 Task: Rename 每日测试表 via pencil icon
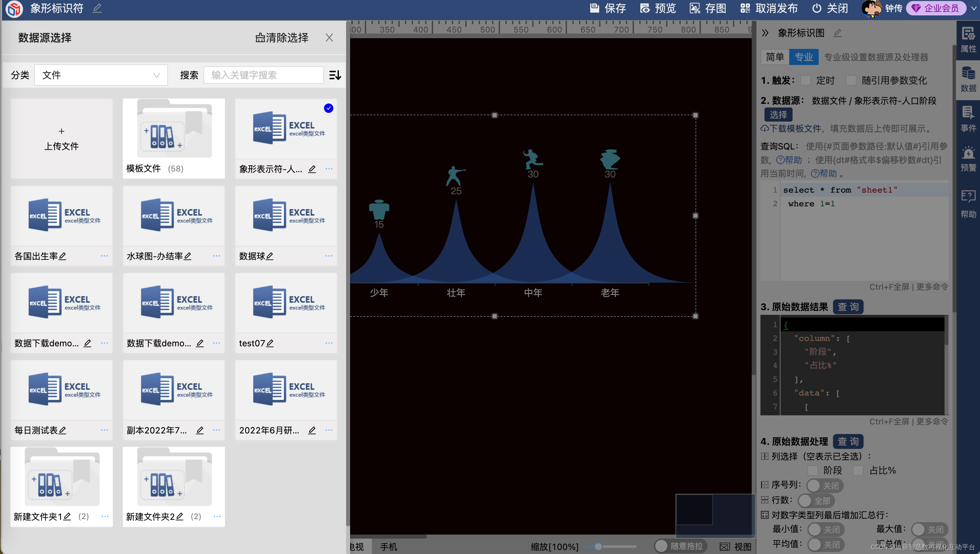63,430
